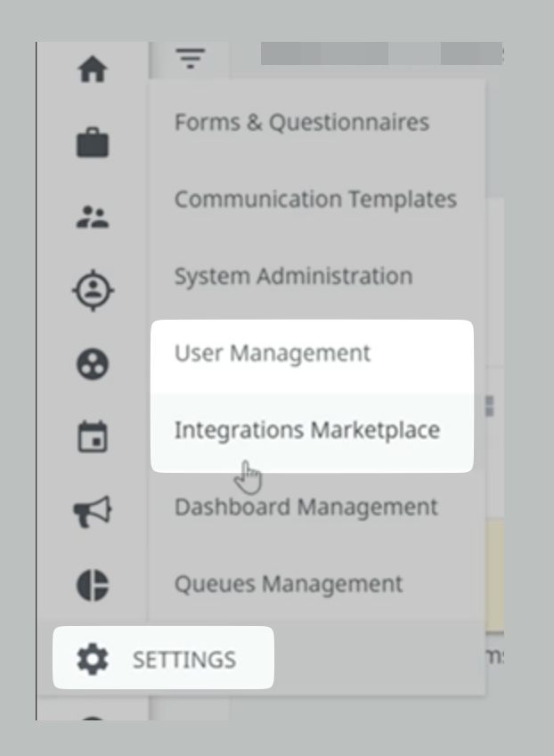Choose System Administration menu item
Image resolution: width=554 pixels, height=756 pixels.
pyautogui.click(x=293, y=276)
